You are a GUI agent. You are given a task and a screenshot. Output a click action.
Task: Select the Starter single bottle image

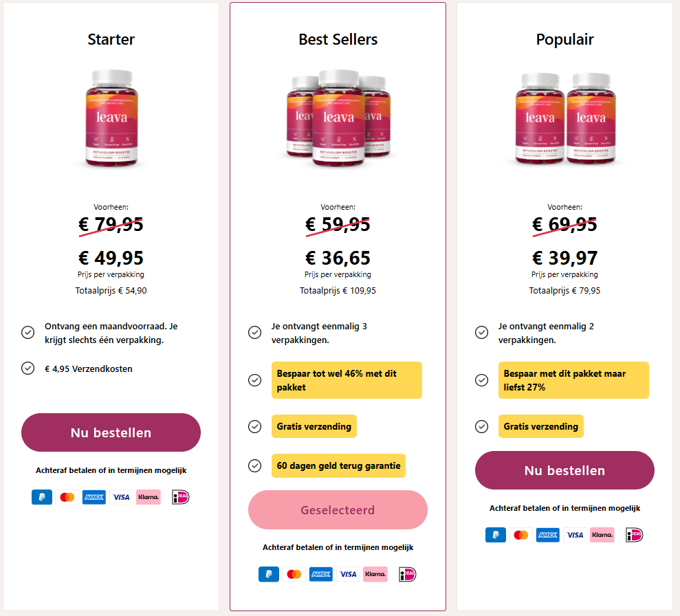(x=111, y=118)
